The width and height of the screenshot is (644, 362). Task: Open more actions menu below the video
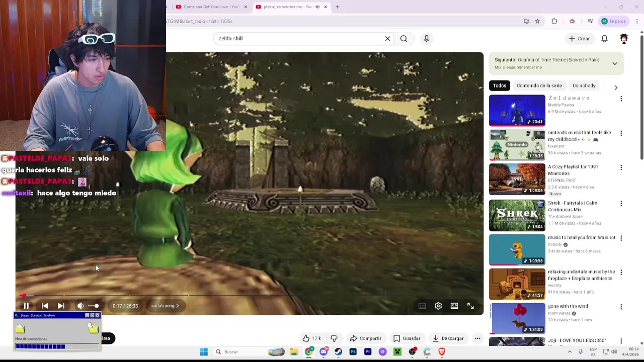point(477,338)
